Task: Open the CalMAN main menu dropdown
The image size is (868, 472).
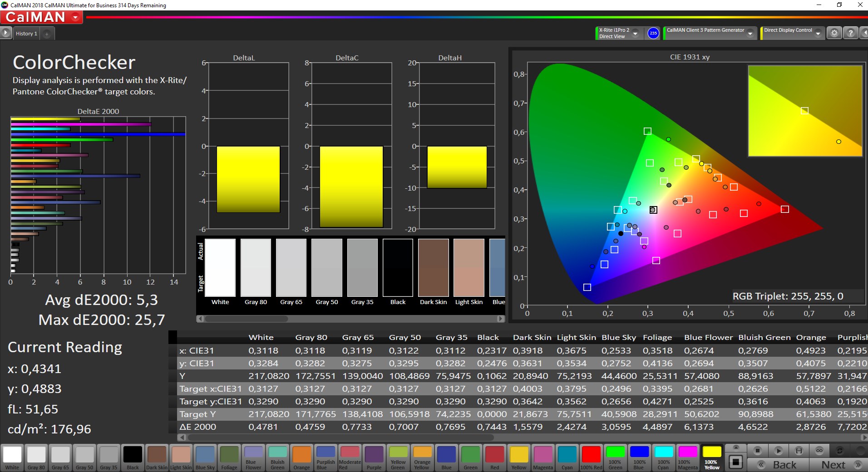Action: click(x=75, y=17)
